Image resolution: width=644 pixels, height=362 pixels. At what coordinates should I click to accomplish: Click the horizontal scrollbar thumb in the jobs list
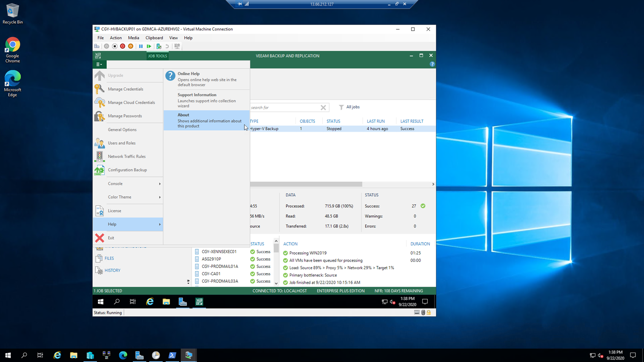306,184
